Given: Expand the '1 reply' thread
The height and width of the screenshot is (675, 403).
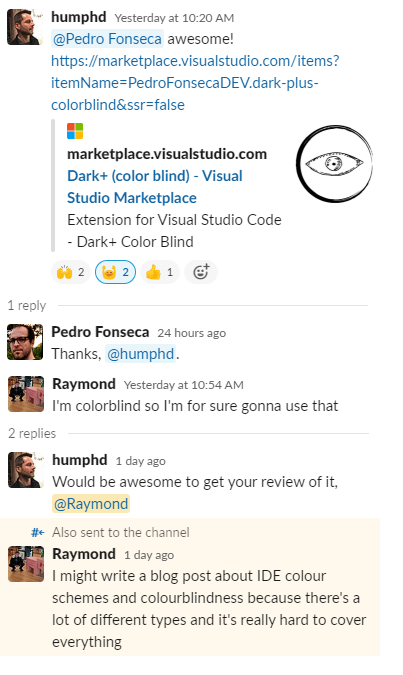Looking at the screenshot, I should tap(27, 305).
